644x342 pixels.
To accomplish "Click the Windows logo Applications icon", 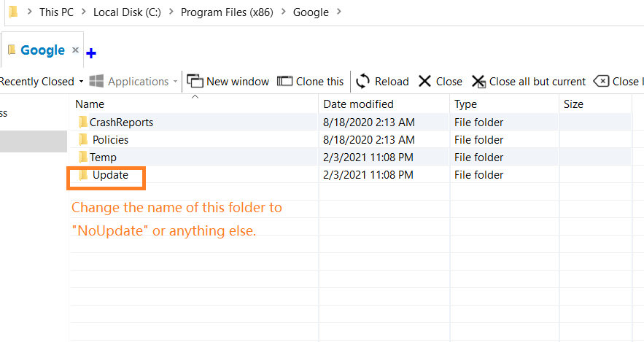I will point(96,81).
